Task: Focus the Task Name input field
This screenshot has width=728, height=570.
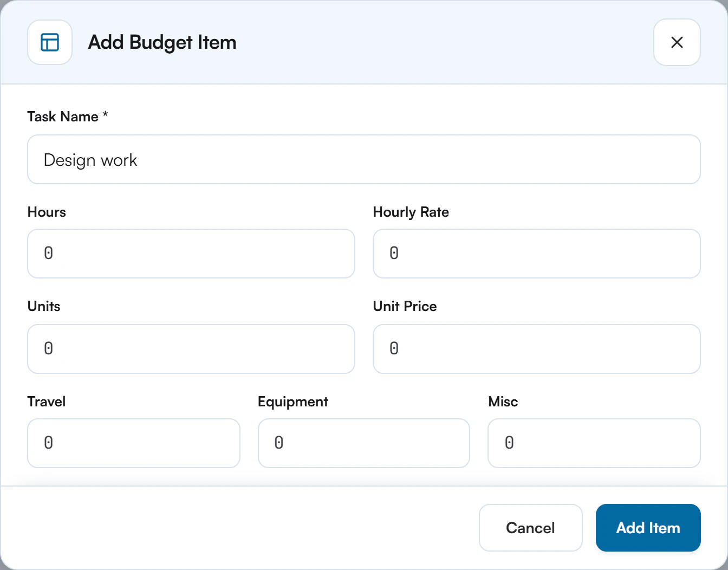Action: tap(364, 159)
